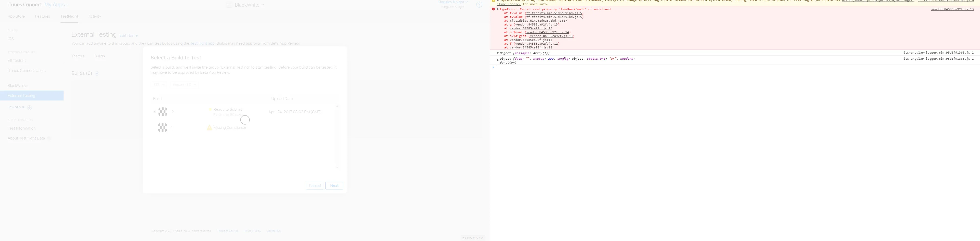Click the build list scrollbar in dialog
980x241 pixels.
pos(337,136)
